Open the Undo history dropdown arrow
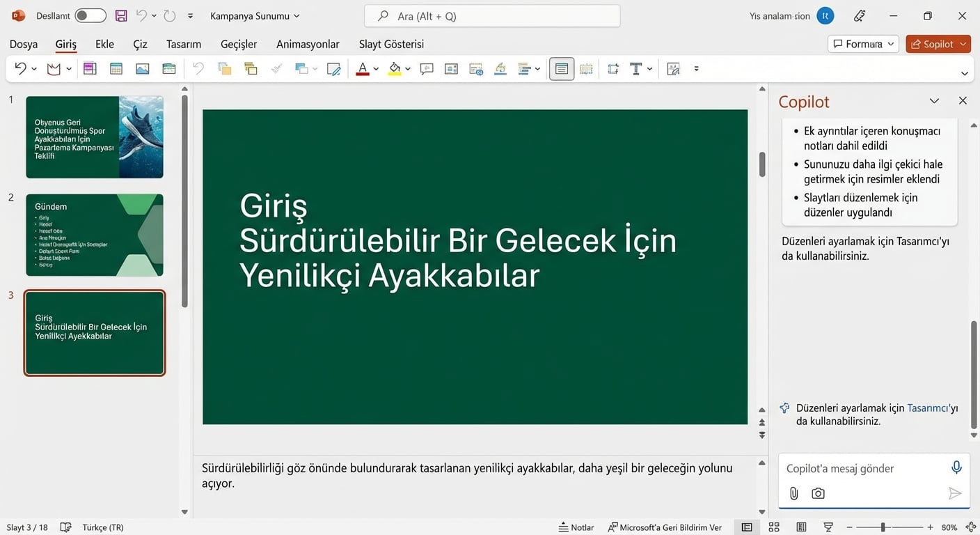980x535 pixels. [x=152, y=14]
